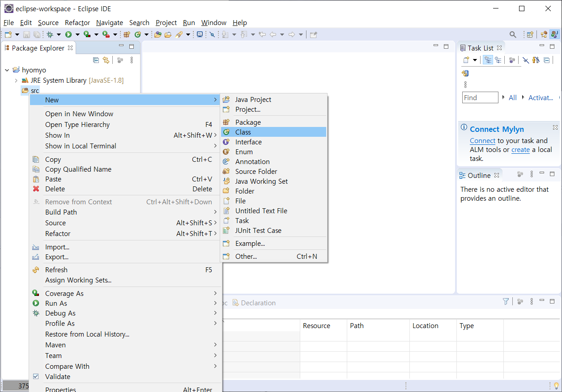Screen dimensions: 562x392
Task: Click the New Java Class toolbar icon
Action: click(138, 34)
